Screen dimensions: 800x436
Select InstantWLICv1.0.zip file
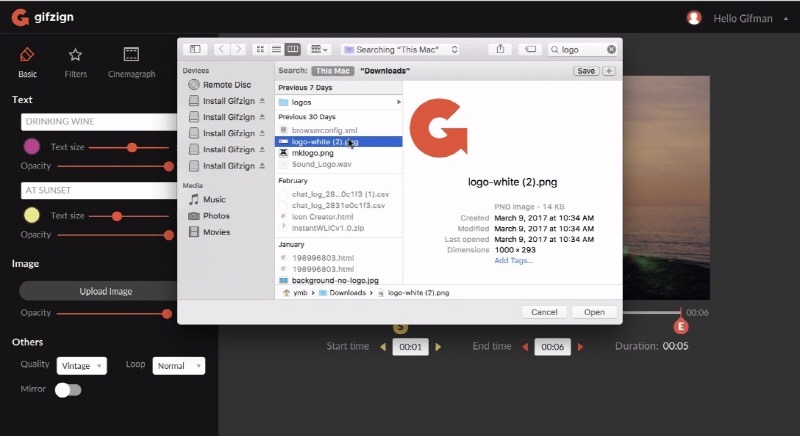339,227
